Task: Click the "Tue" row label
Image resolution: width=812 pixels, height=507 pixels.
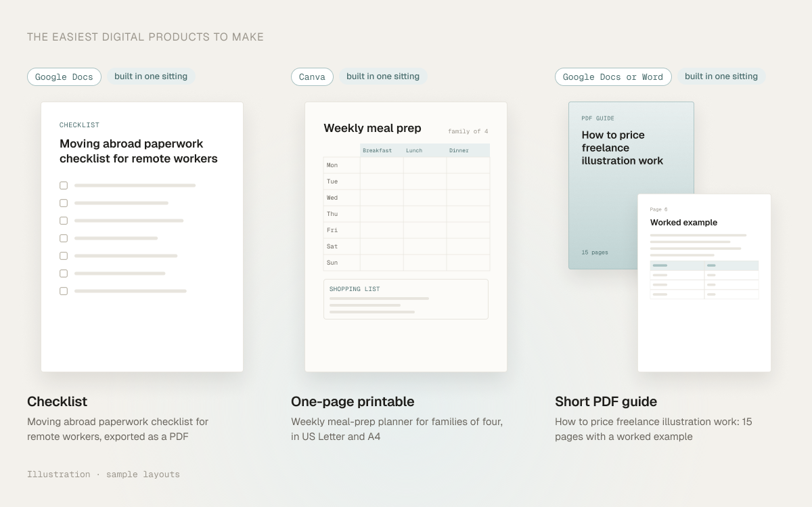Action: tap(332, 181)
